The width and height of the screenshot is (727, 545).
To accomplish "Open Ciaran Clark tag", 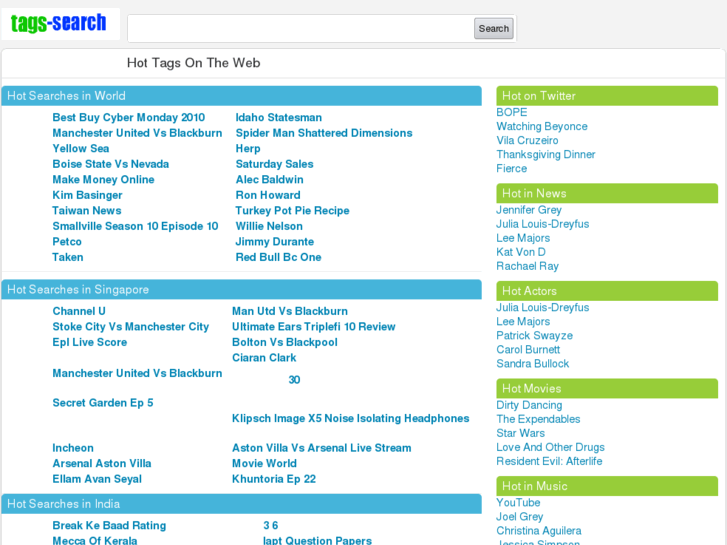I will pos(264,358).
